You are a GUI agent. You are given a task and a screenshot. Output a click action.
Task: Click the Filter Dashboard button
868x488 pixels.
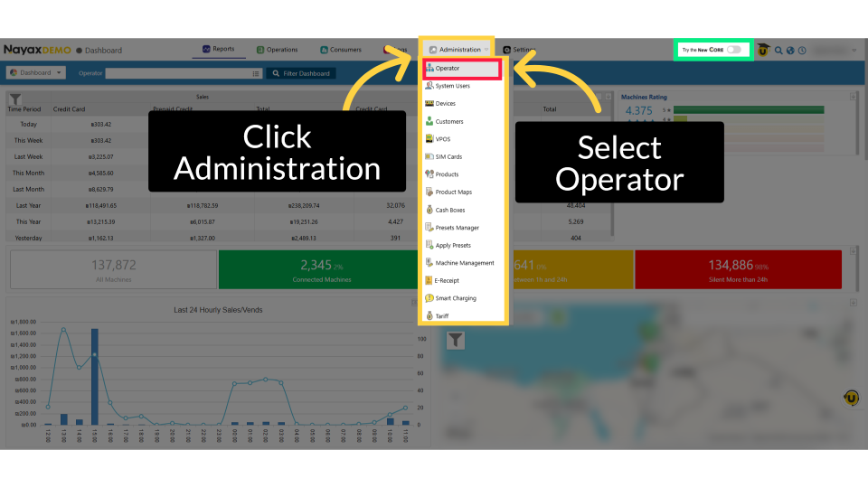(x=301, y=73)
